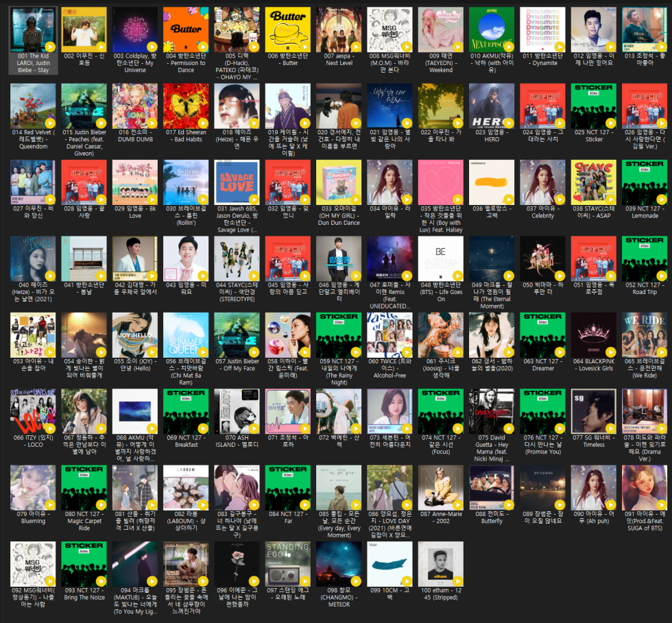Click play badge on 100 etham 12:45

[458, 581]
